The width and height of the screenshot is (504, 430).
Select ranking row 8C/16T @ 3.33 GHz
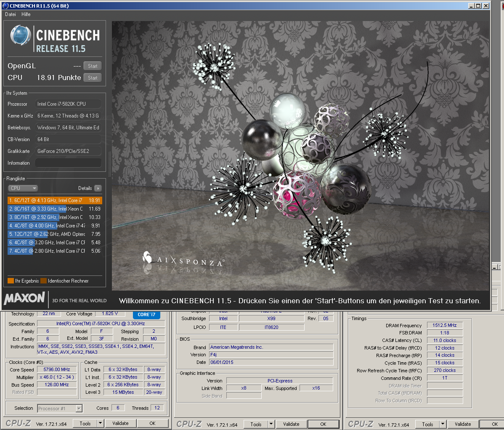click(55, 208)
